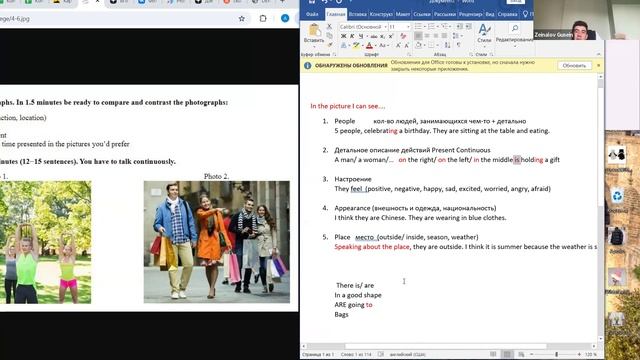Open the Calibri font name dropdown

click(x=385, y=27)
